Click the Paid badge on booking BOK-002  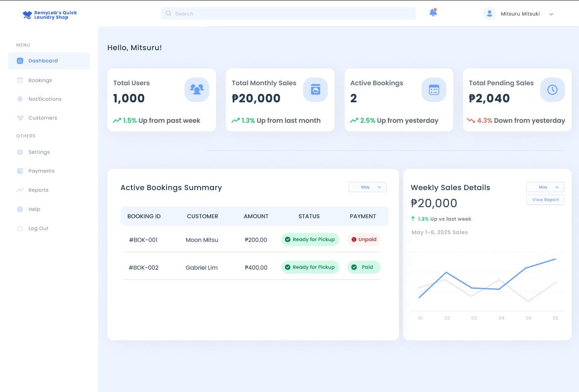point(363,267)
